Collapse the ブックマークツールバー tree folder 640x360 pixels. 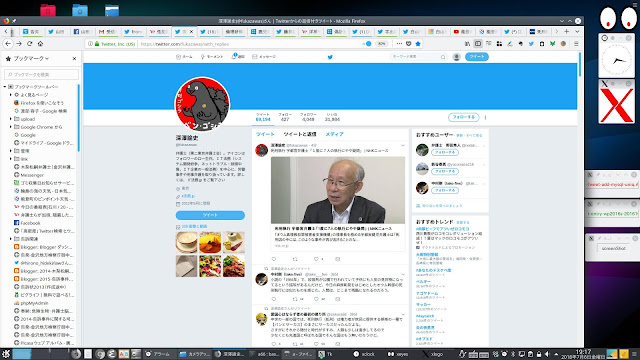pyautogui.click(x=5, y=87)
